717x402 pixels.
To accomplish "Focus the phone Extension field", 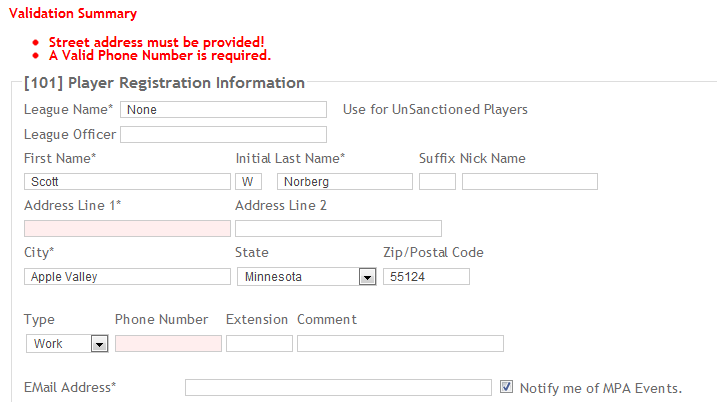I will [259, 343].
